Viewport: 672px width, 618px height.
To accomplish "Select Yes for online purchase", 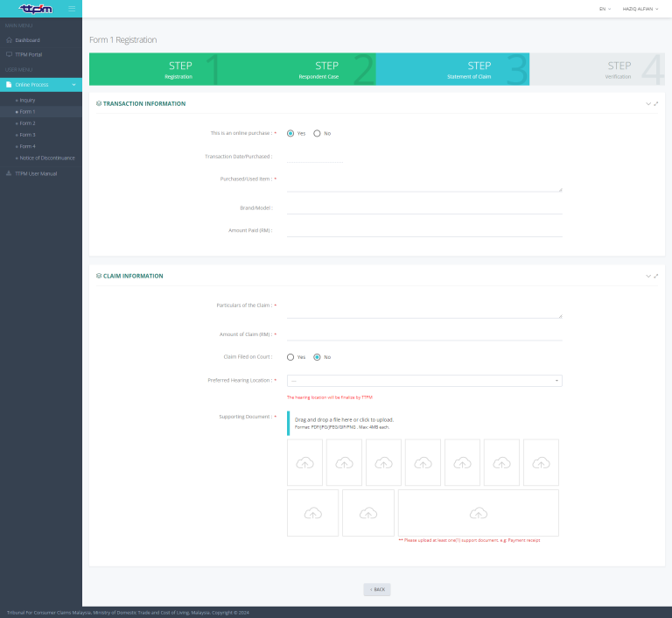I will 290,133.
